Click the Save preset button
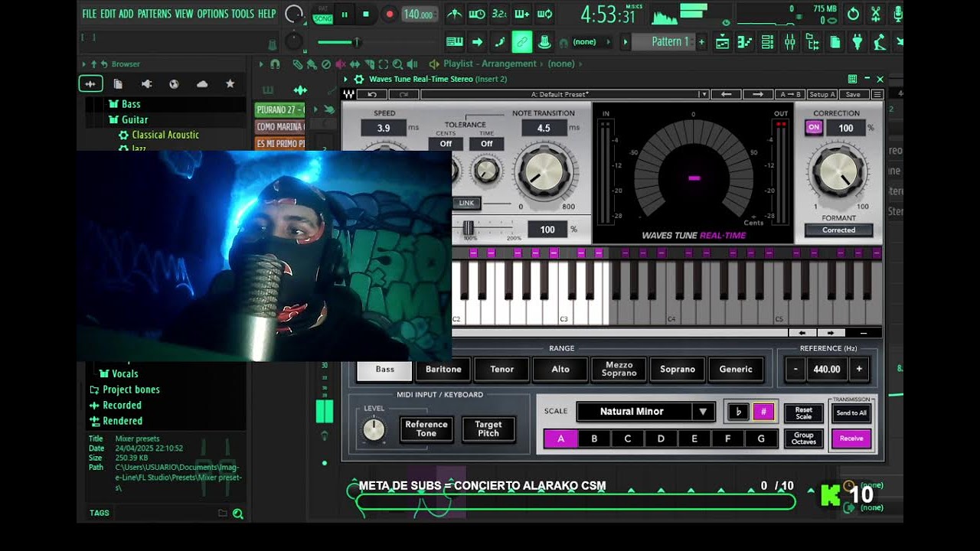 click(853, 95)
